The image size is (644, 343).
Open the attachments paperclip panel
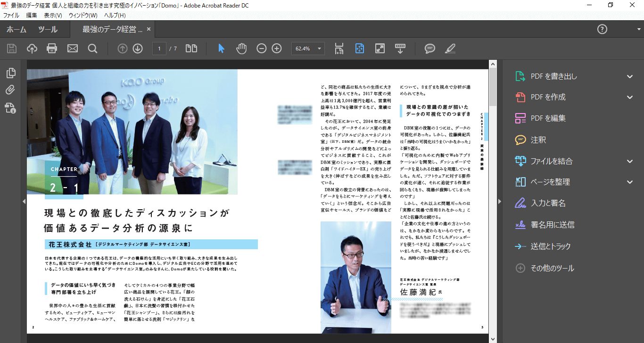[11, 90]
